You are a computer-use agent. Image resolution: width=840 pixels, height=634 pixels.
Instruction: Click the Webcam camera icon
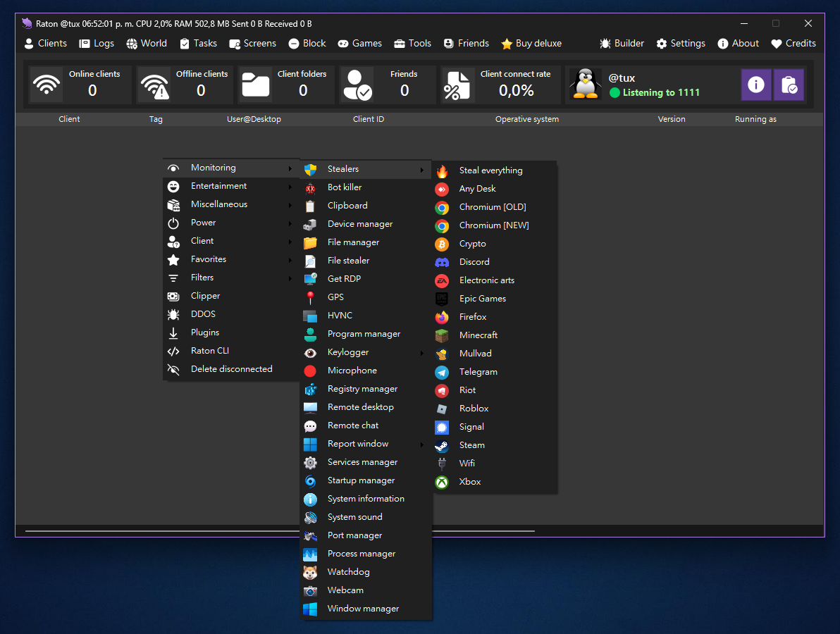310,590
